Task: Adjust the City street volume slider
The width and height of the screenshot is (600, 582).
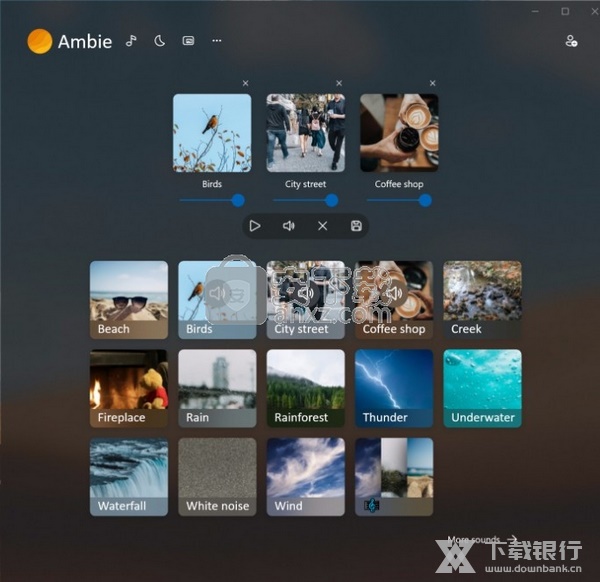Action: tap(305, 200)
